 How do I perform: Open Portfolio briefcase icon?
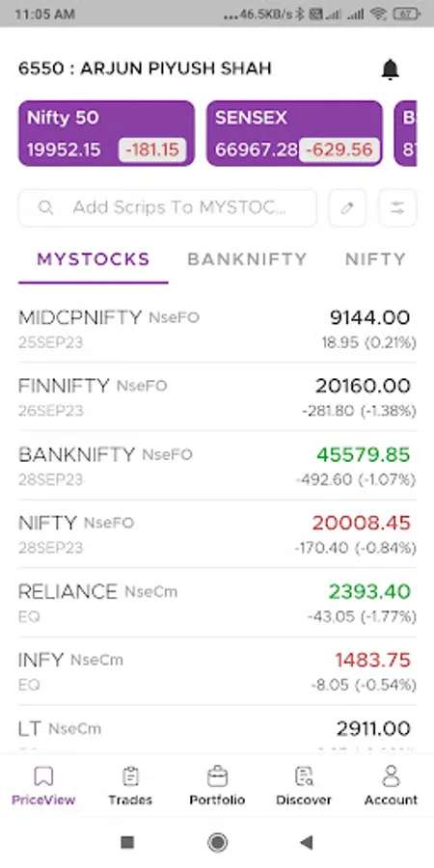(x=217, y=776)
